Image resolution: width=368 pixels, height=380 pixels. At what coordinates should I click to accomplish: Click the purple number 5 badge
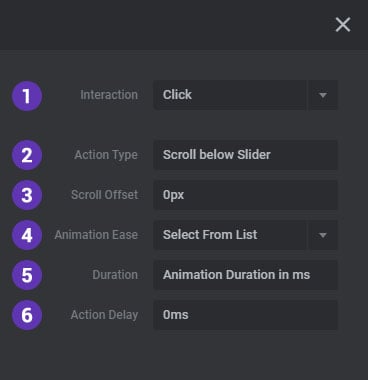pos(27,275)
